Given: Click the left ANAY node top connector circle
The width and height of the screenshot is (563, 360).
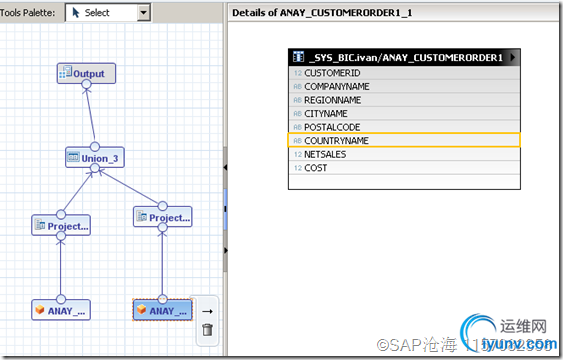Looking at the screenshot, I should (61, 299).
